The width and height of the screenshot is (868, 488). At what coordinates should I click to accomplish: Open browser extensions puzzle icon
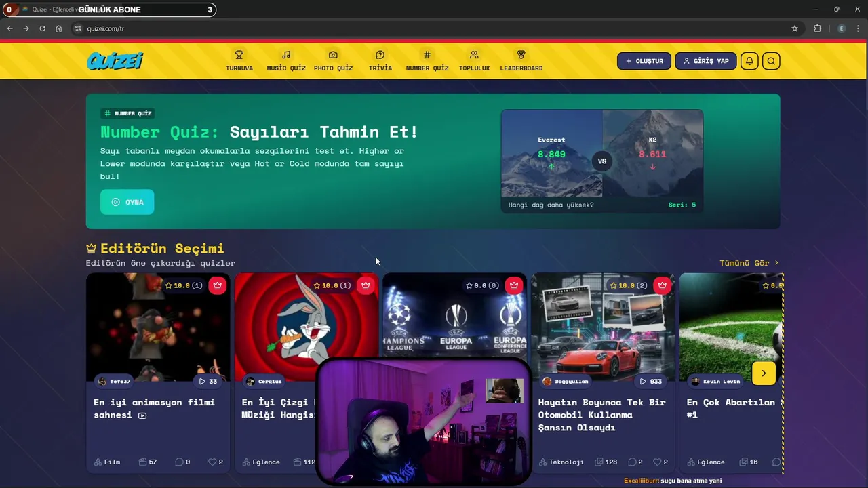[x=817, y=28]
